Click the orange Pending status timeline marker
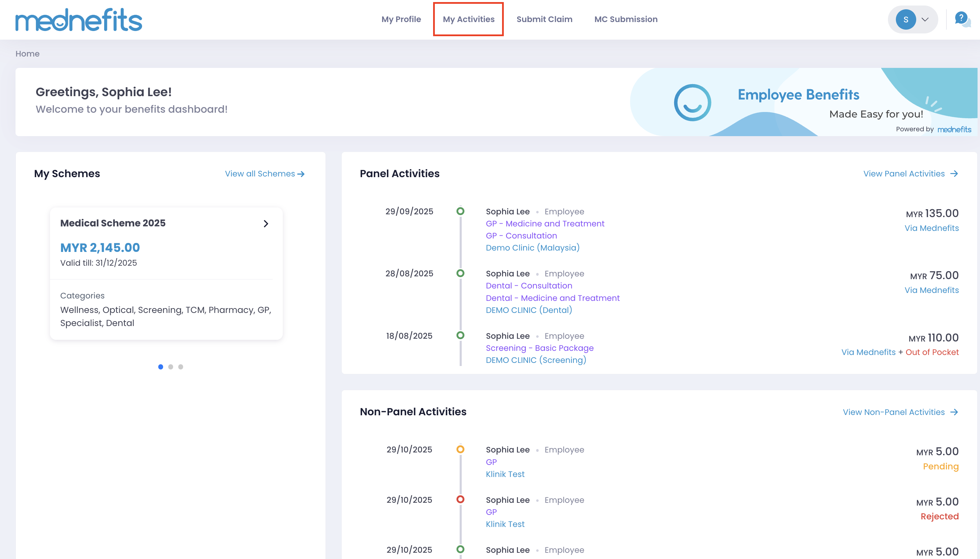Viewport: 980px width, 559px height. [460, 449]
